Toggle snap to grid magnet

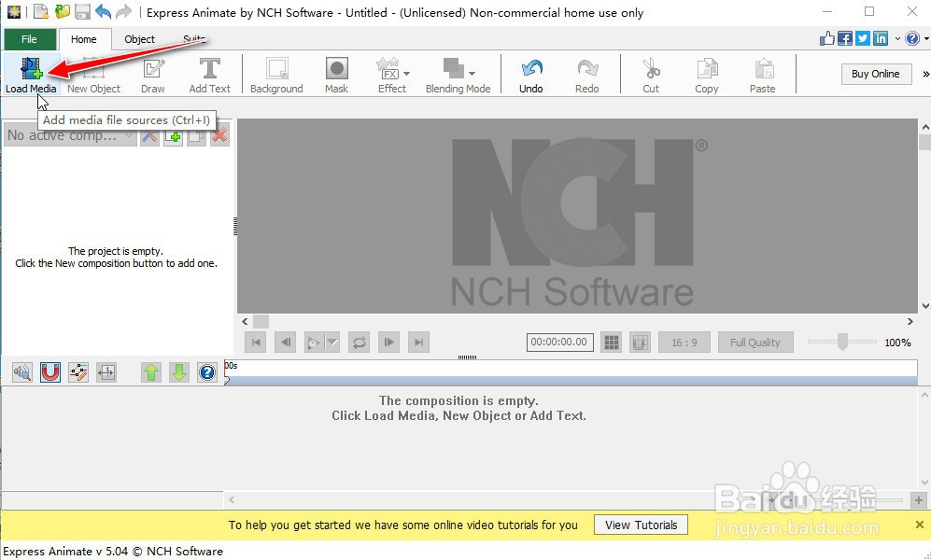tap(640, 343)
